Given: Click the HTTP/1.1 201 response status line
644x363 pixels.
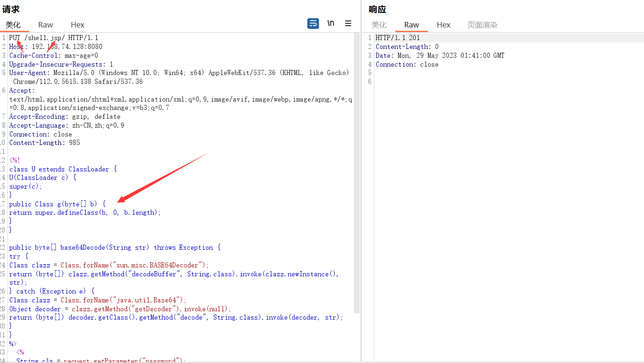Looking at the screenshot, I should click(x=398, y=38).
